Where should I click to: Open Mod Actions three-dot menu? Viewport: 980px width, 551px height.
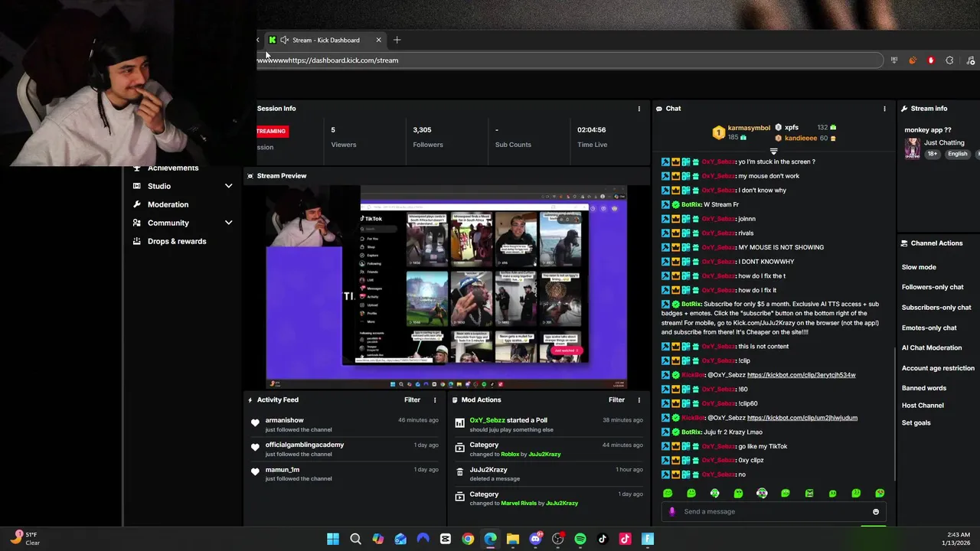pyautogui.click(x=639, y=399)
